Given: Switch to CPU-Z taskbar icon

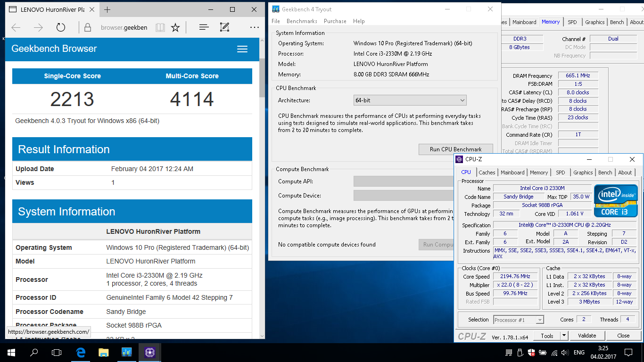Looking at the screenshot, I should (150, 352).
